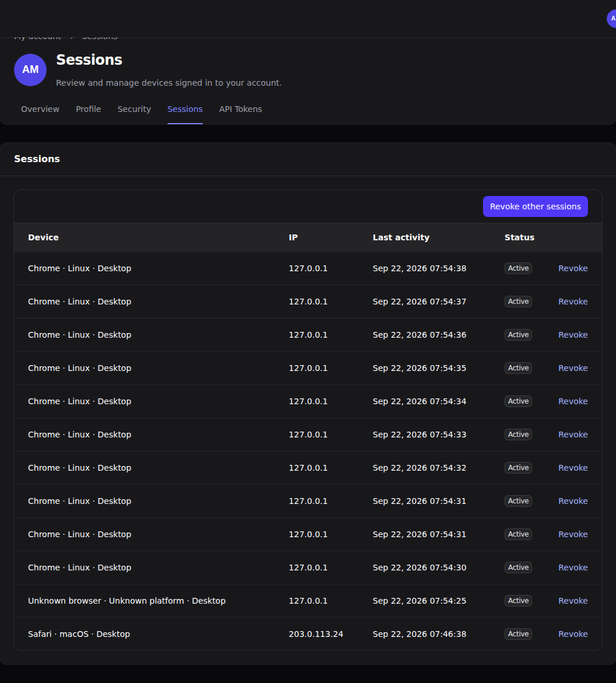Go to the API Tokens tab
616x683 pixels.
click(240, 109)
